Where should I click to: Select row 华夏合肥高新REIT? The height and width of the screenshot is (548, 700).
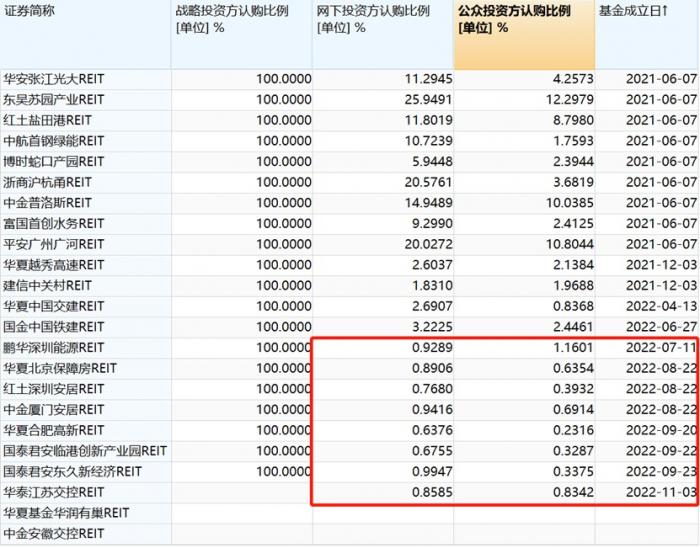(350, 431)
